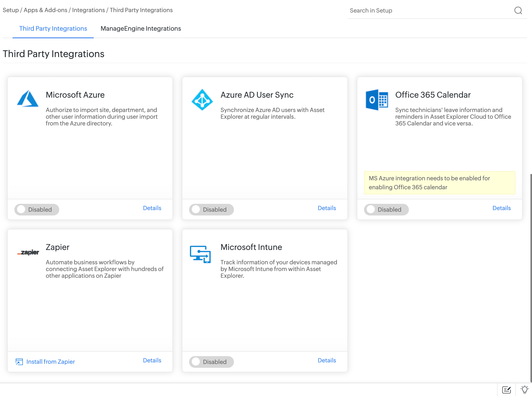Image resolution: width=532 pixels, height=396 pixels.
Task: Click the install icon beside Install from Zapier
Action: tap(19, 362)
